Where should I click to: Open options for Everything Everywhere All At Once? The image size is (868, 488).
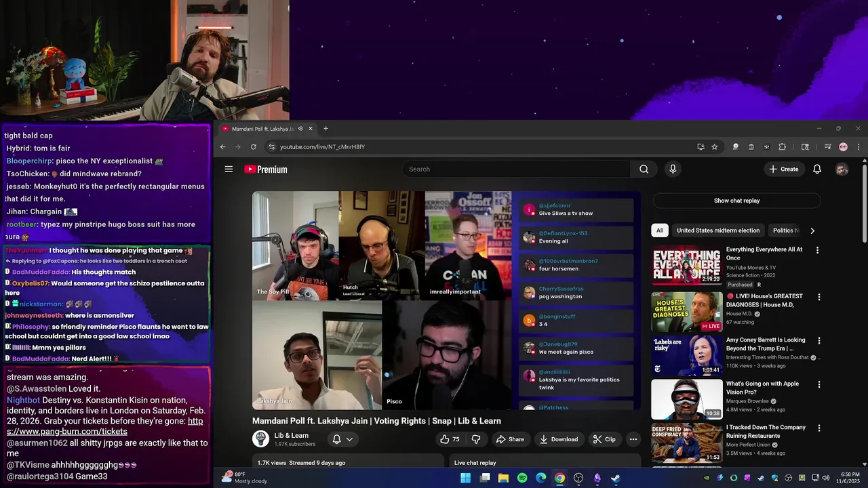coord(817,250)
